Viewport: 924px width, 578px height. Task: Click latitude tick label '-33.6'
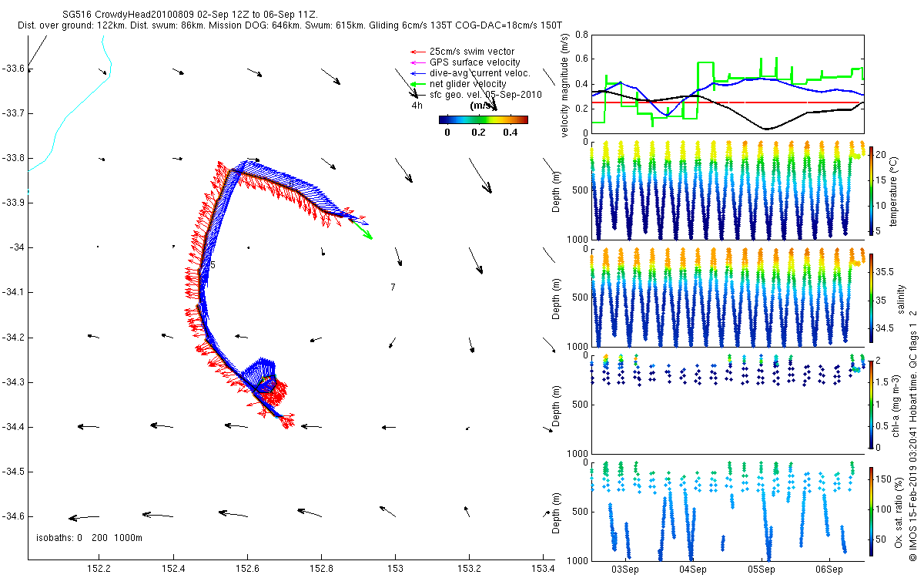(x=13, y=69)
